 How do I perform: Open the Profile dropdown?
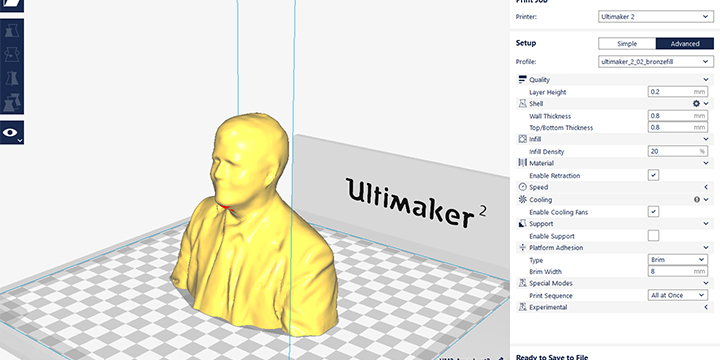[656, 62]
